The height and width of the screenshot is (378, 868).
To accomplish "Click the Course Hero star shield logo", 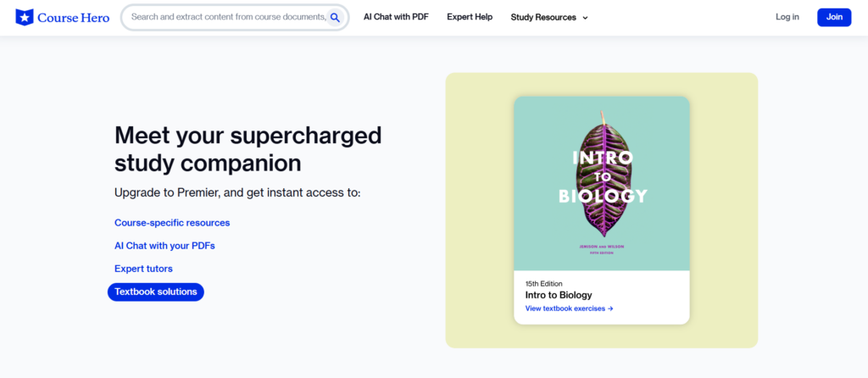I will (x=25, y=17).
